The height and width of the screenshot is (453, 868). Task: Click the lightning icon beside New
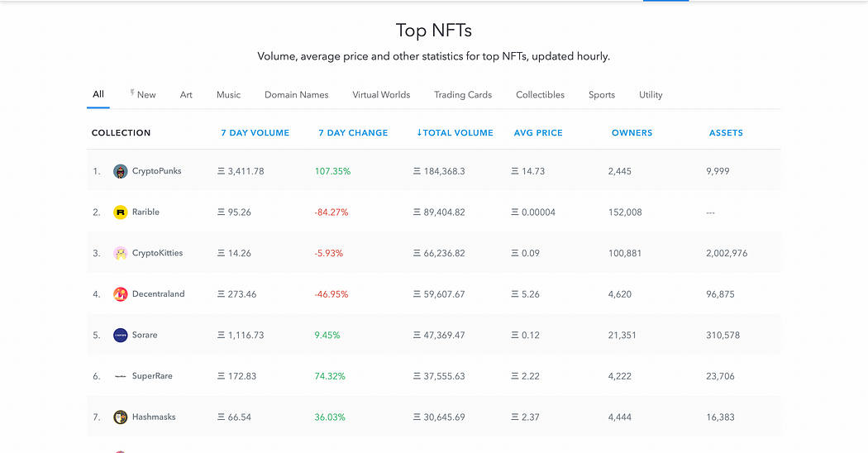132,93
